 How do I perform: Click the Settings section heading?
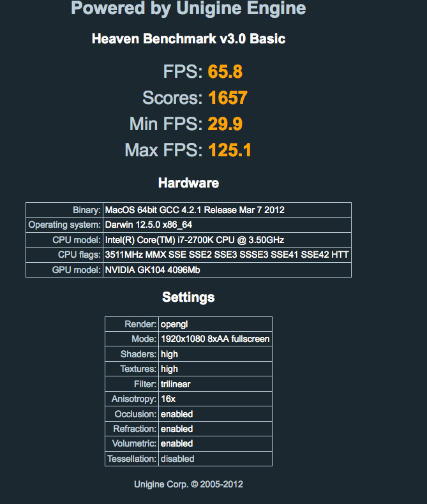(x=188, y=297)
